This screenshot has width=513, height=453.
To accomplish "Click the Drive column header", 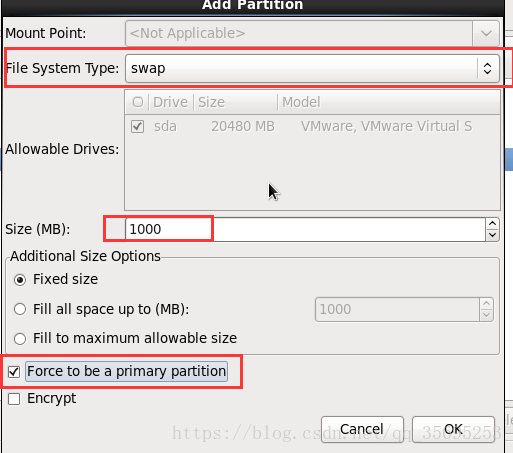I will click(170, 102).
